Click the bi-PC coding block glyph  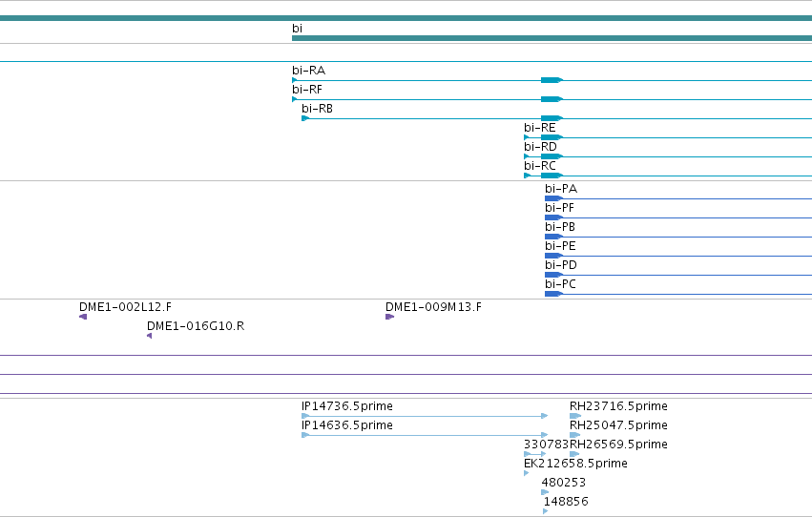553,294
